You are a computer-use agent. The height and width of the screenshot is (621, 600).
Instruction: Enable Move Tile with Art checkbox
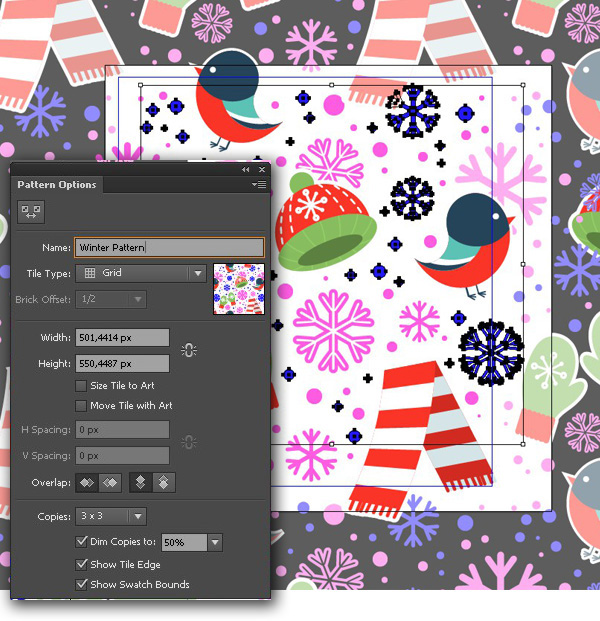tap(82, 406)
